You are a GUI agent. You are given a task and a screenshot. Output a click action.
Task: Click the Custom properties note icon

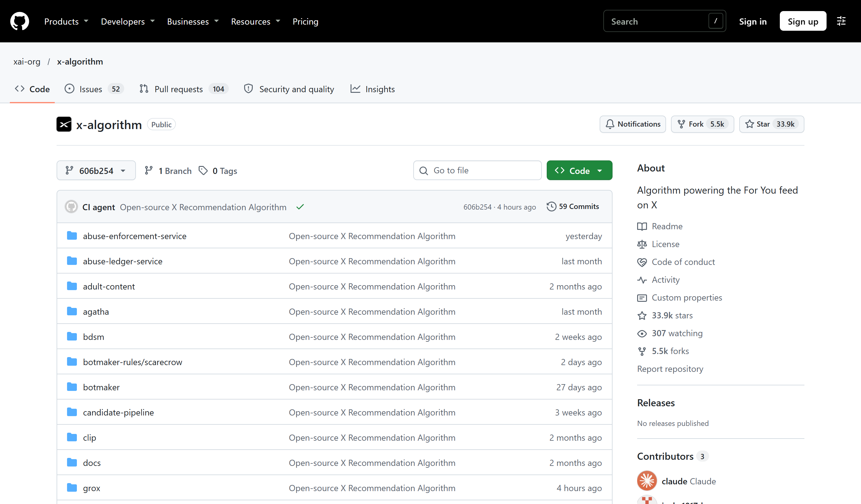pos(642,298)
